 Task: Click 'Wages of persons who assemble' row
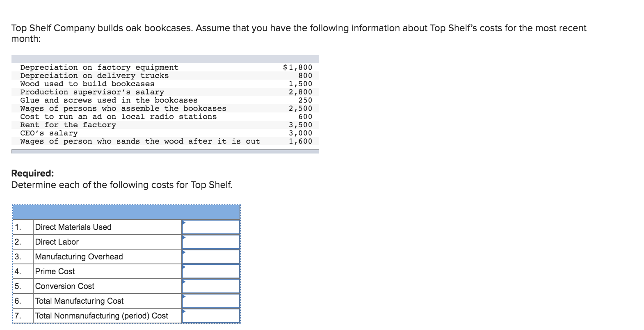click(x=123, y=108)
